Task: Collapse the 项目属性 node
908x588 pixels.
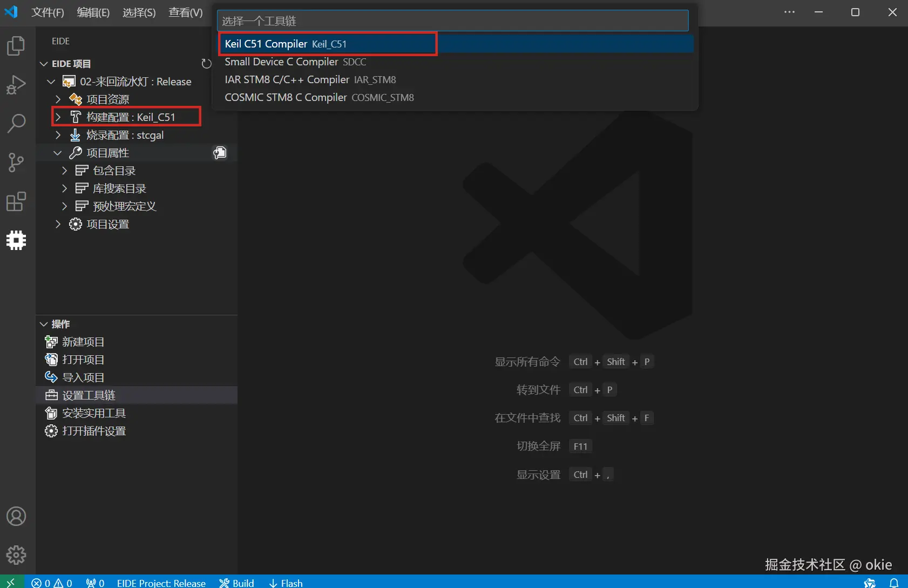Action: [58, 153]
